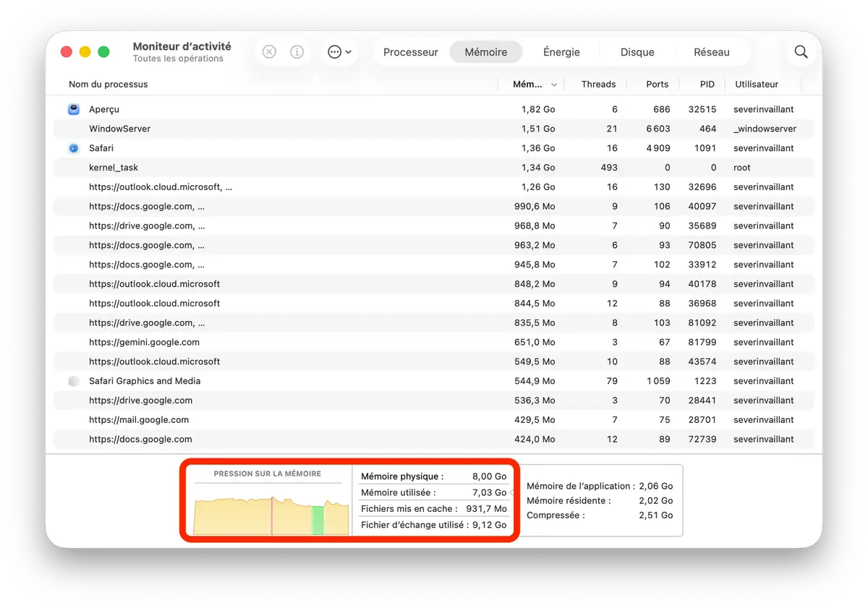Select the Safari Graphics and Media icon
Viewport: 868px width, 608px height.
(74, 381)
